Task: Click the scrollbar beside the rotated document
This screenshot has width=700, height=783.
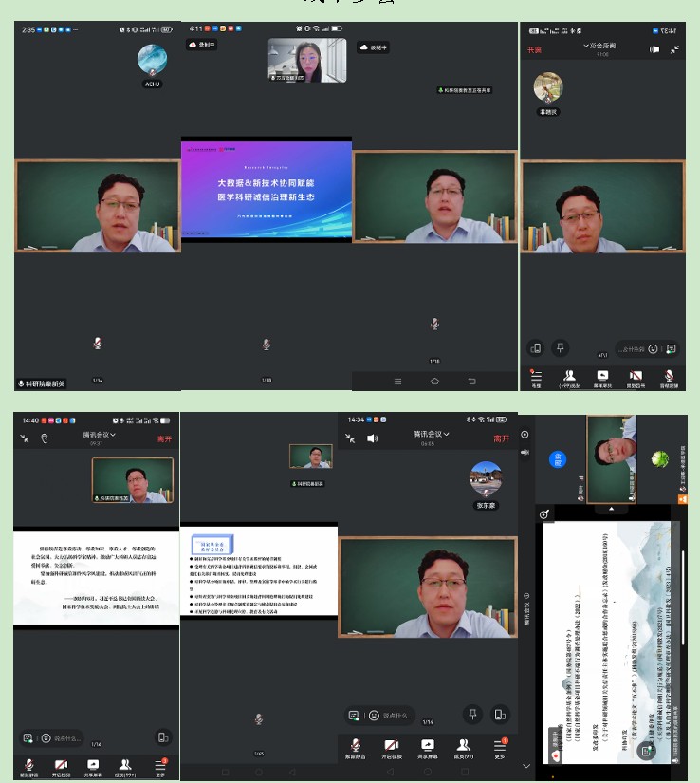Action: click(683, 597)
